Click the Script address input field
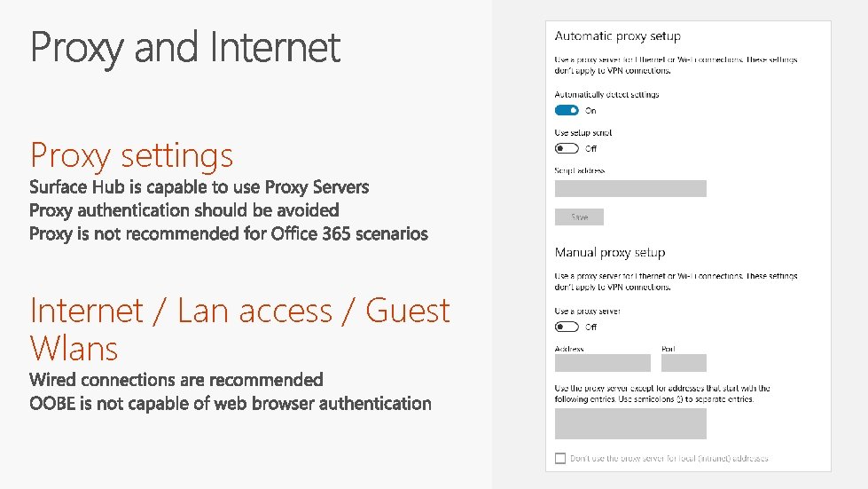The width and height of the screenshot is (868, 489). 629,188
